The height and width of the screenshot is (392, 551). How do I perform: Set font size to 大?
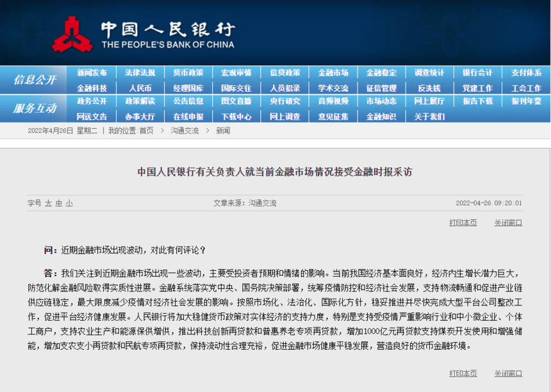coord(48,203)
